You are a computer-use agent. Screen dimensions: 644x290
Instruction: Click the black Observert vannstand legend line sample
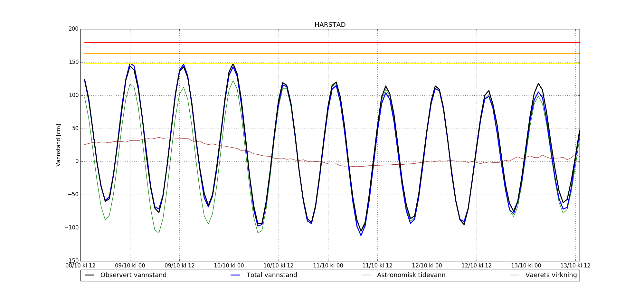tap(90, 275)
